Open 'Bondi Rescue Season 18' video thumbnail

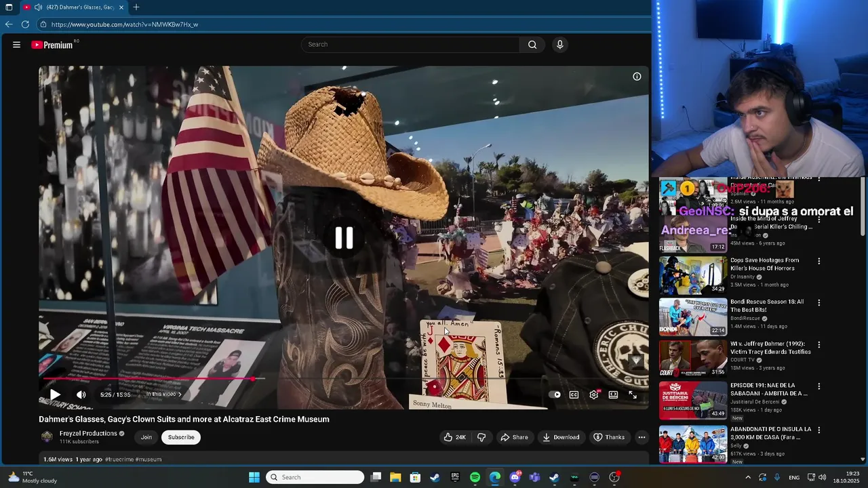[x=693, y=317]
